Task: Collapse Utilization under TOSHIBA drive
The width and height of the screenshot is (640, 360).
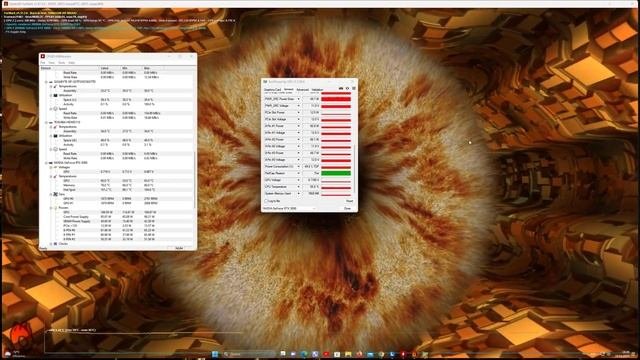Action: point(51,136)
